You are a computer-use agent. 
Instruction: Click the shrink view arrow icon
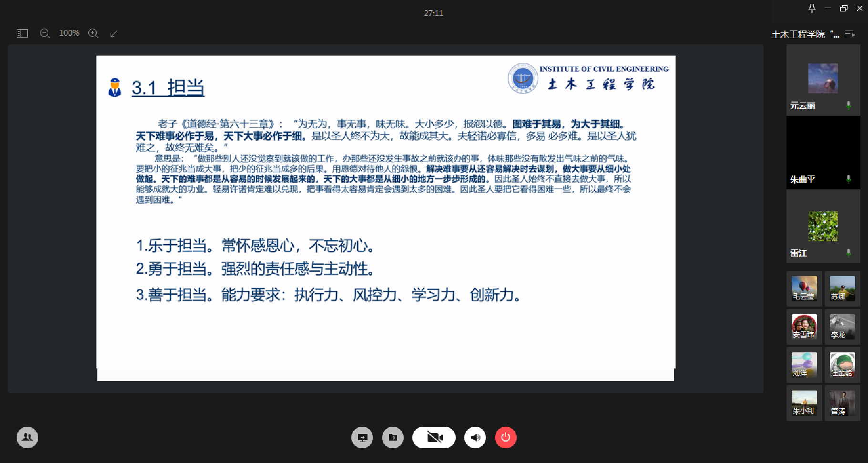click(x=113, y=33)
